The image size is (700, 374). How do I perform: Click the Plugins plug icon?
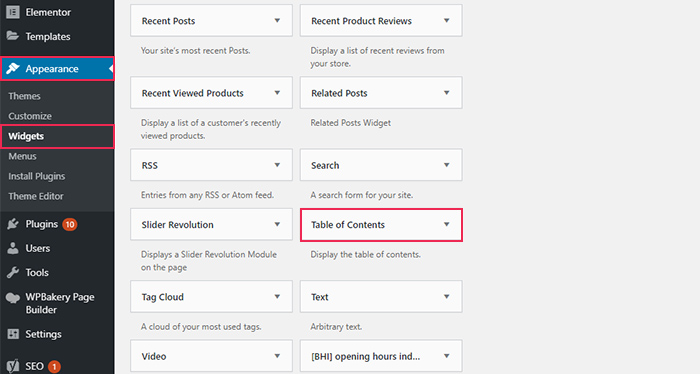point(13,224)
